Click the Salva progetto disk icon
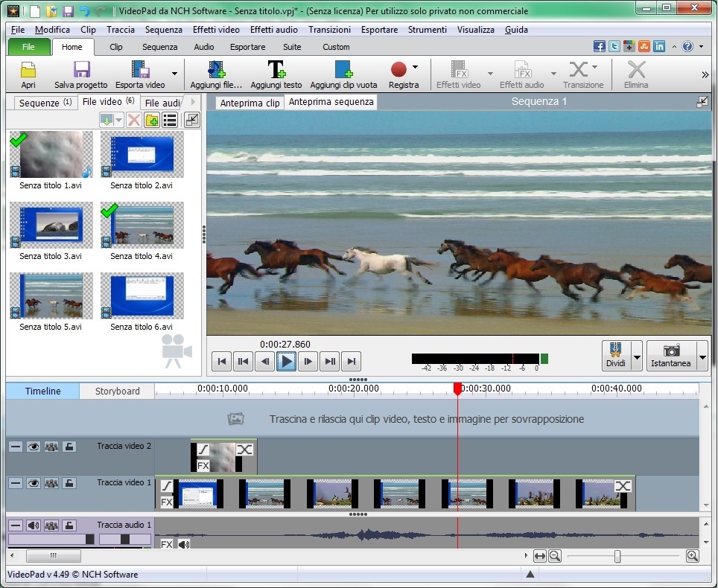718x588 pixels. [81, 70]
